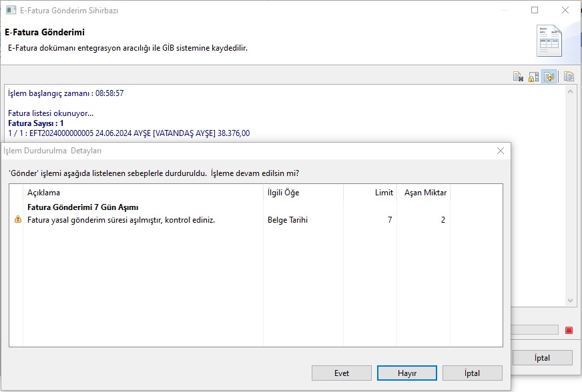Viewport: 582px width, 392px height.
Task: Toggle the highlighted auto-scroll log icon
Action: tap(549, 77)
